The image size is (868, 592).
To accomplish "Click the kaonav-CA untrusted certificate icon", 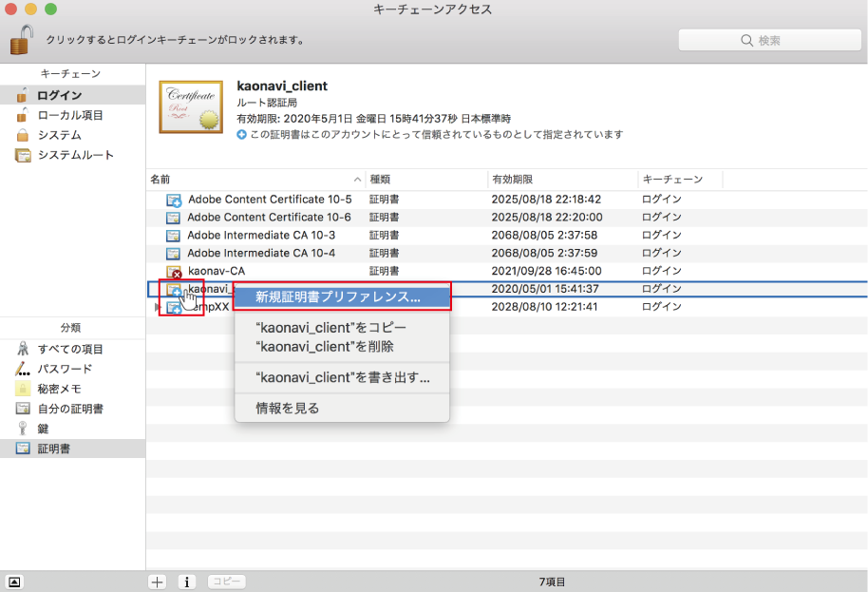I will (x=175, y=272).
